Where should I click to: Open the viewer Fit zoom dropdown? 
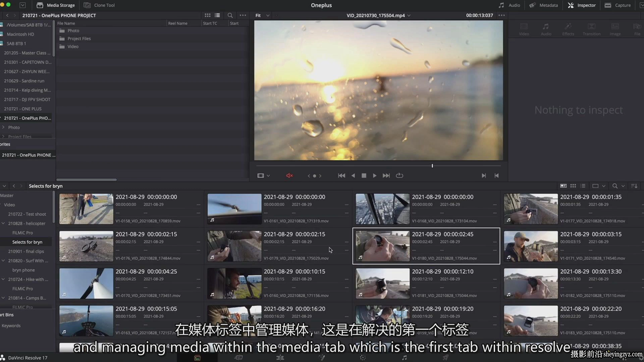[262, 15]
